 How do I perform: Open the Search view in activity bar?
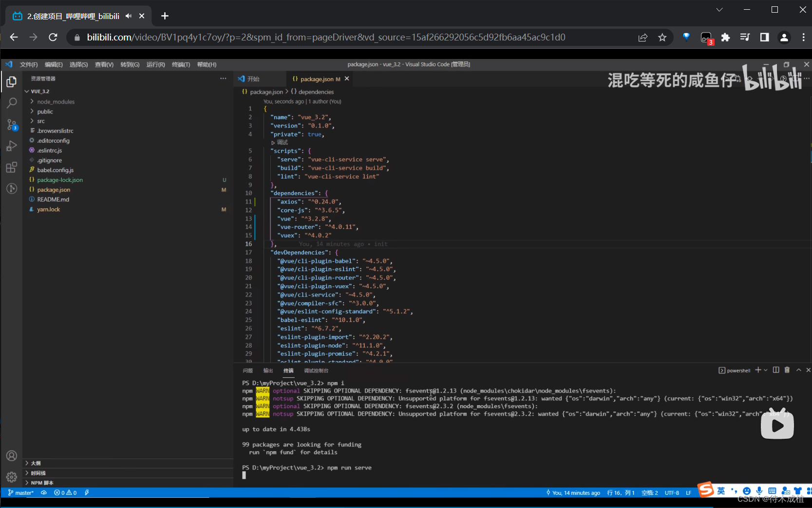click(12, 103)
